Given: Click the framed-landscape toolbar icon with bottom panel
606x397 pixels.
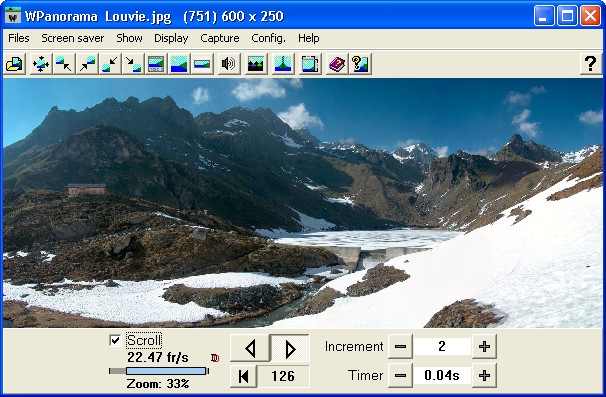Looking at the screenshot, I should [x=156, y=64].
